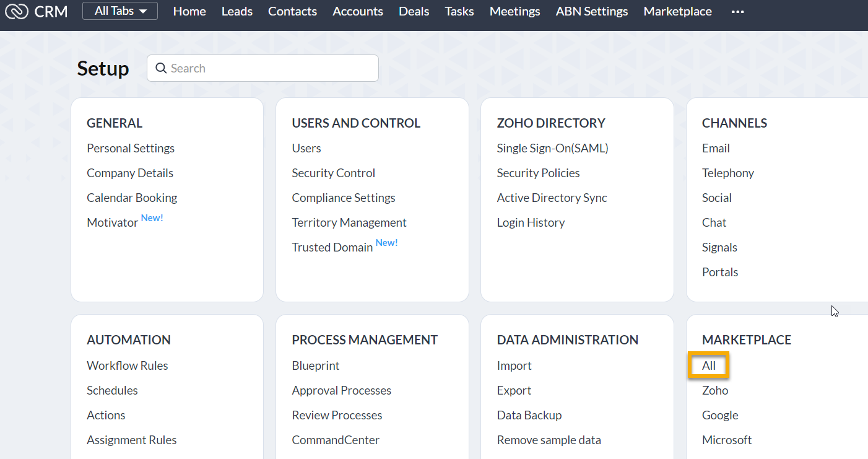868x459 pixels.
Task: Open Assignment Rules
Action: point(132,440)
